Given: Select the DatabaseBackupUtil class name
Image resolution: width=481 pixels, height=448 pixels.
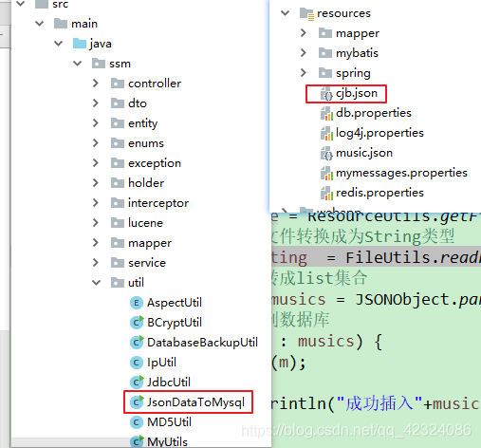Looking at the screenshot, I should pos(202,343).
